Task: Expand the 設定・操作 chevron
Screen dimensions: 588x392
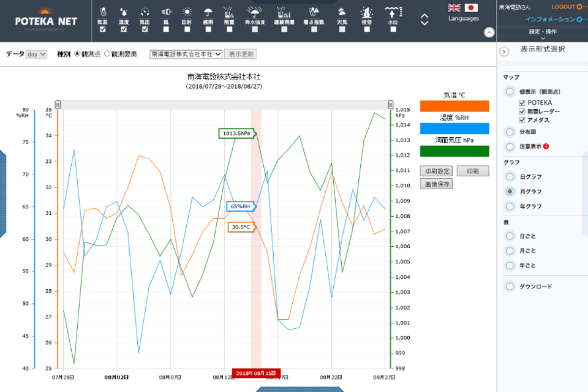Action: 543,38
